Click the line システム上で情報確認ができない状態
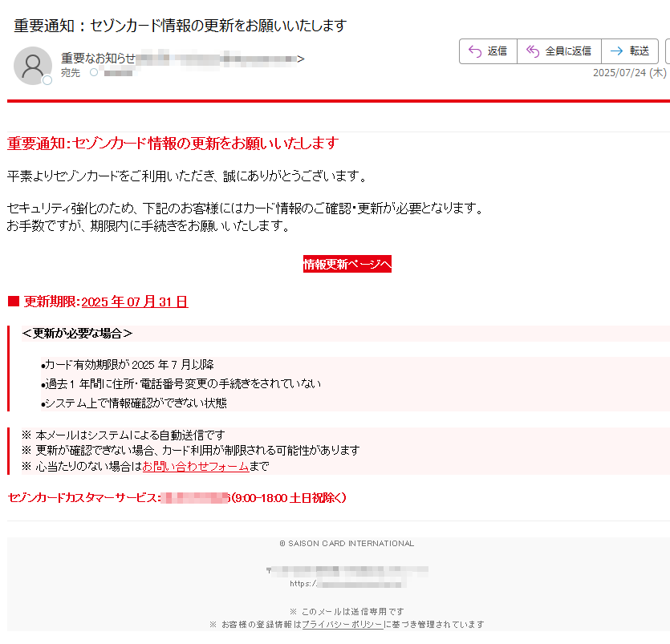 click(134, 403)
